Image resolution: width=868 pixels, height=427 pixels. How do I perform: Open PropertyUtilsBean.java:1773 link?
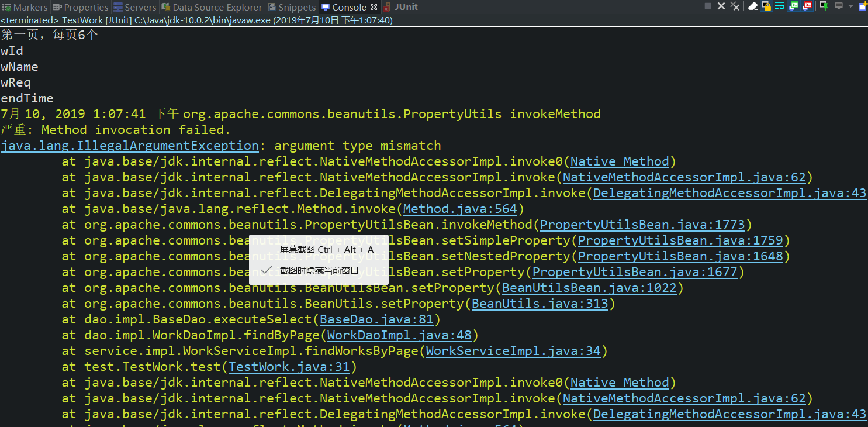(642, 225)
